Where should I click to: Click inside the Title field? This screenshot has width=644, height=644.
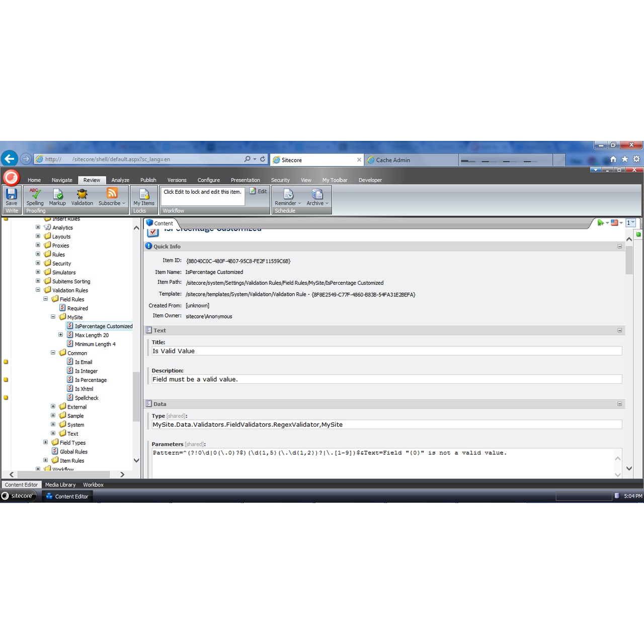click(302, 351)
